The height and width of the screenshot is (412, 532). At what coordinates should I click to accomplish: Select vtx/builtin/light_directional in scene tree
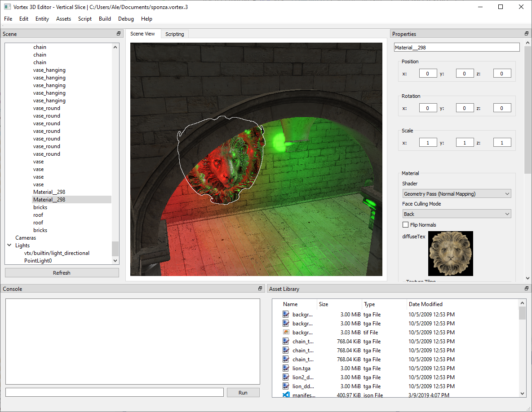(x=57, y=253)
